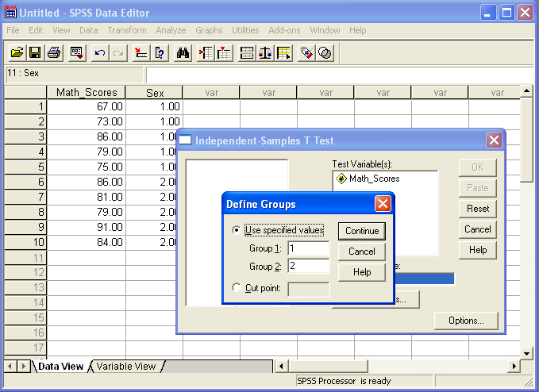The width and height of the screenshot is (539, 392).
Task: Click cell with value 67.00
Action: click(87, 106)
